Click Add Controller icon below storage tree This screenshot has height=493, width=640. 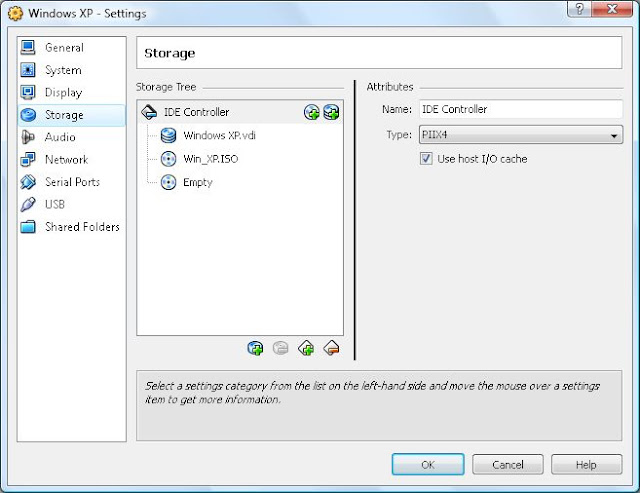[x=306, y=348]
